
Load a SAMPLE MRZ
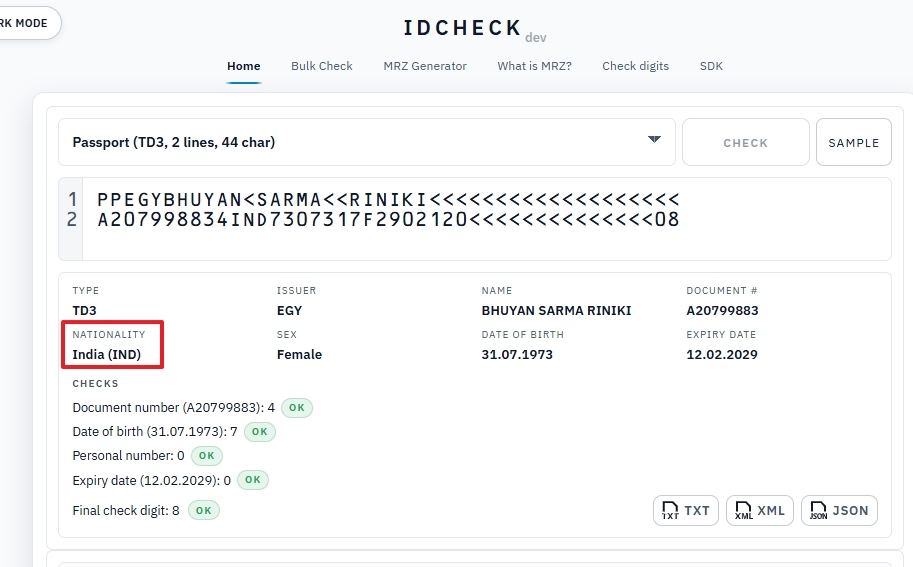pos(853,143)
